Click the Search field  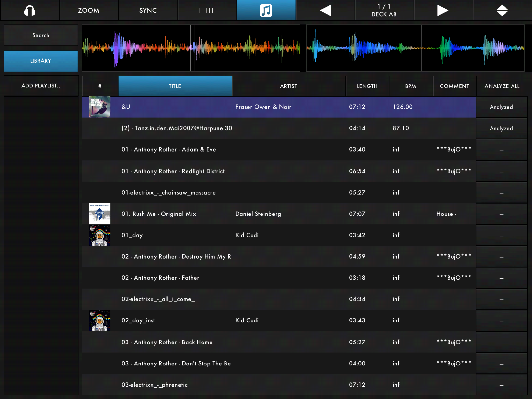[x=41, y=35]
